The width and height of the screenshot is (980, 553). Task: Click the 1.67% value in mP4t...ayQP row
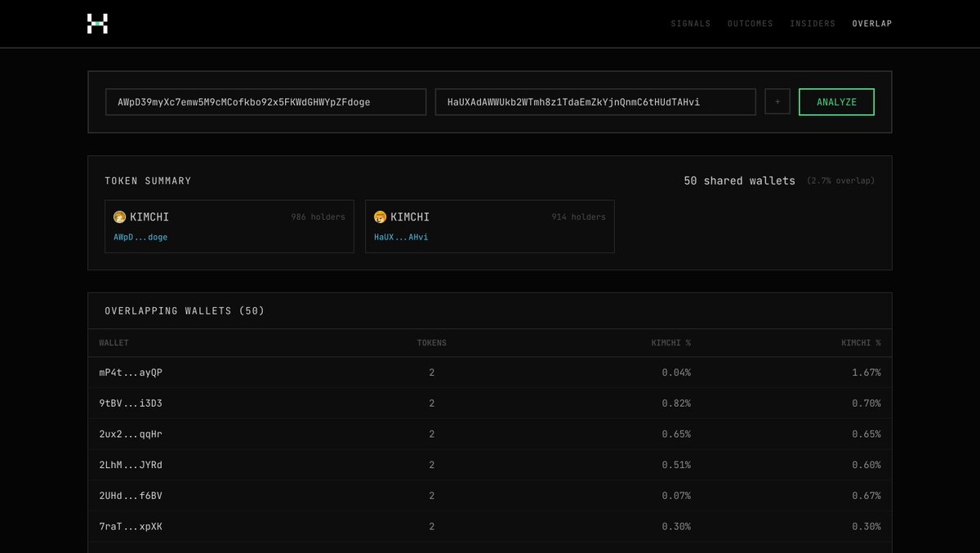point(866,372)
